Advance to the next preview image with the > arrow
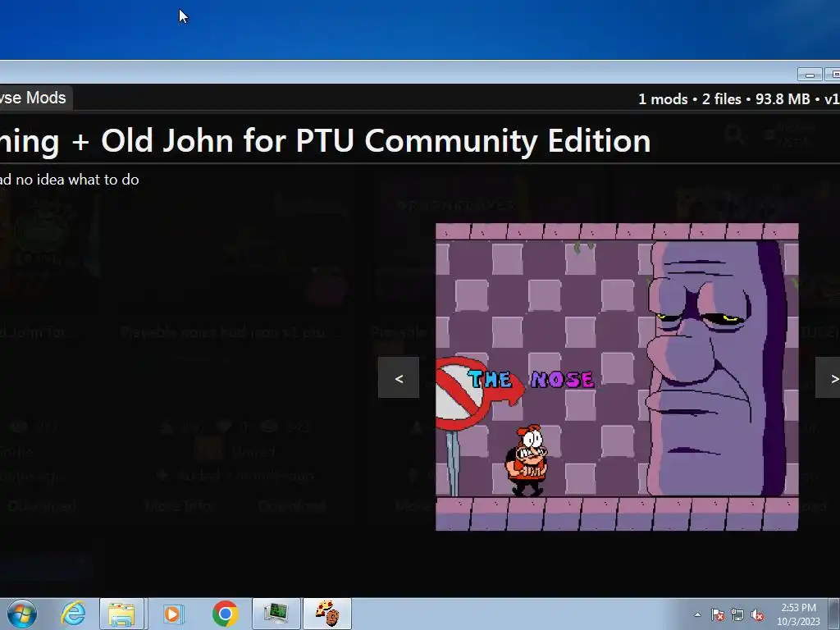The image size is (840, 630). point(829,377)
